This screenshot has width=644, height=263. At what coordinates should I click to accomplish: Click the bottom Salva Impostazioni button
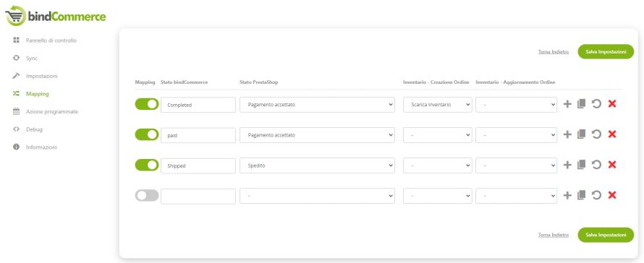pyautogui.click(x=606, y=235)
